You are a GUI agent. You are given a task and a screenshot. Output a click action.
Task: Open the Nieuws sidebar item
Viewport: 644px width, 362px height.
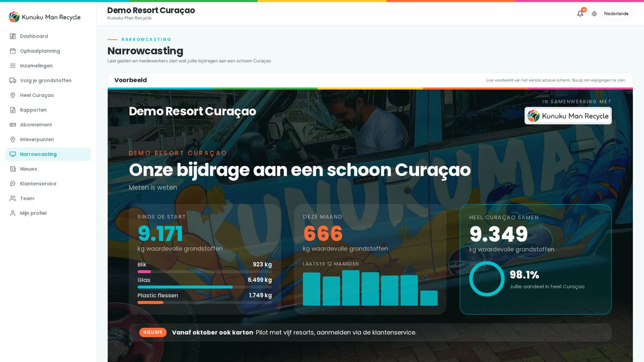48,169
